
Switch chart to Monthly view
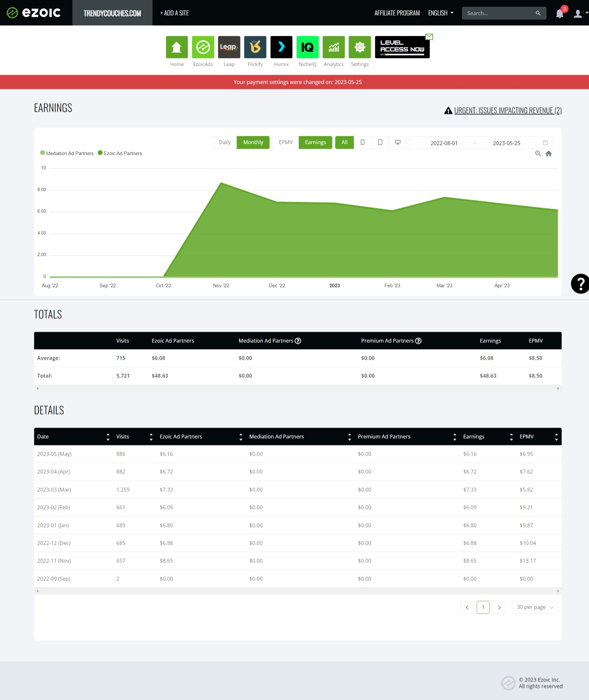click(253, 142)
